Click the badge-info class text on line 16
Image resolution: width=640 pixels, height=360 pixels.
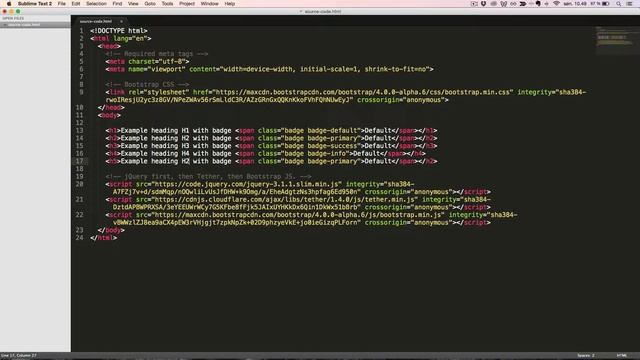327,153
